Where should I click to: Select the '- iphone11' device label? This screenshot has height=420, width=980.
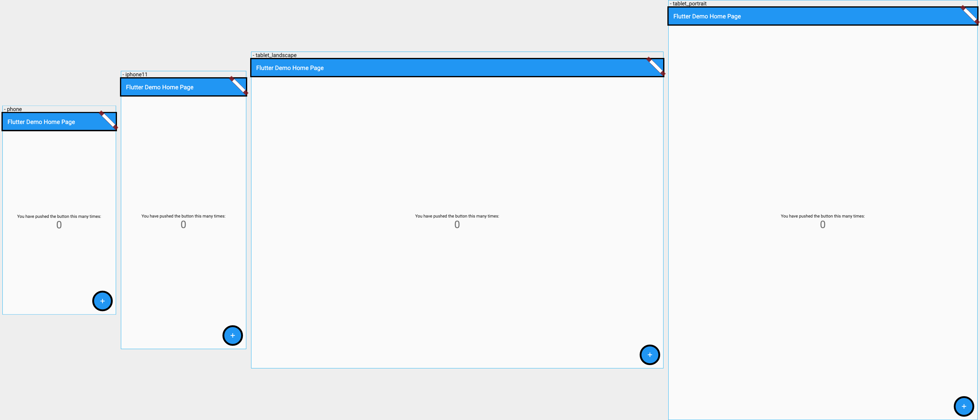[x=135, y=74]
